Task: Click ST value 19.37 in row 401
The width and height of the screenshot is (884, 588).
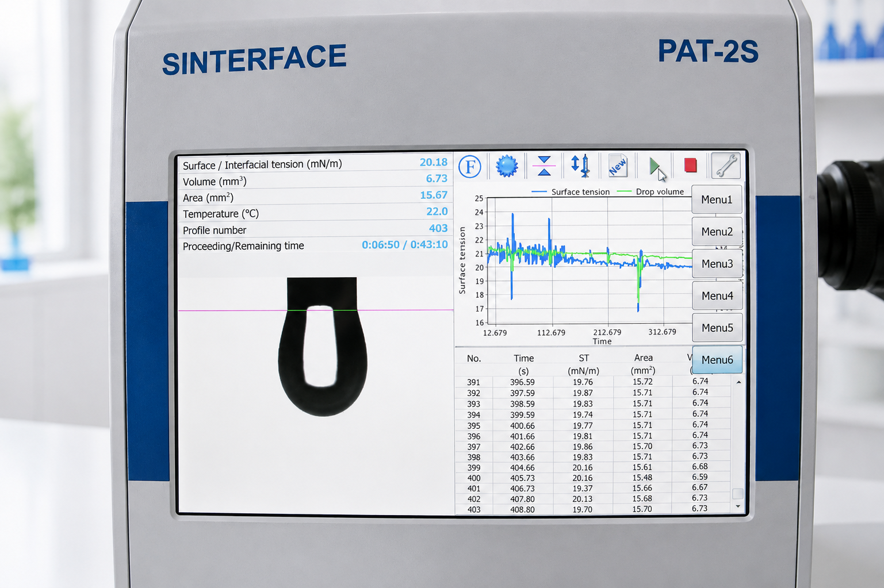Action: pyautogui.click(x=583, y=489)
